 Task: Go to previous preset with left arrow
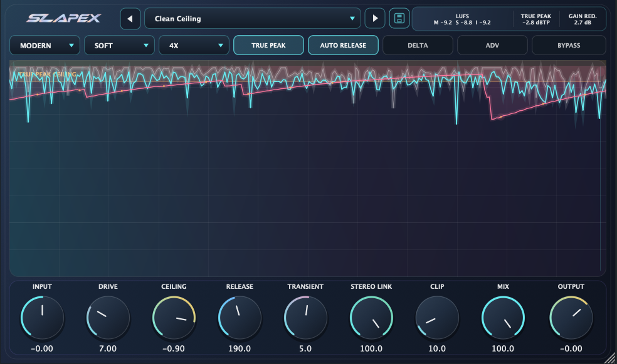[x=130, y=18]
